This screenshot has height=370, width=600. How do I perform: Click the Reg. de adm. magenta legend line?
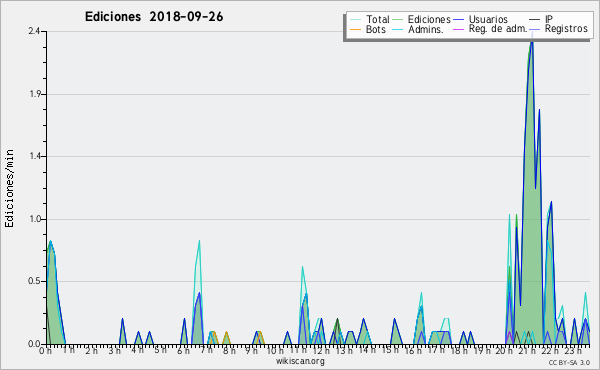(458, 29)
